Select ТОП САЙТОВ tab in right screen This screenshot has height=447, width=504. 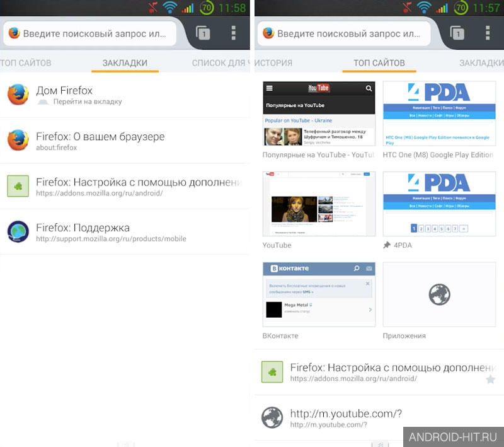coord(379,62)
